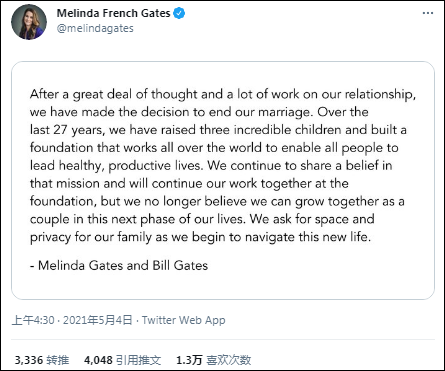Click the Melinda Gates and Bill Gates signature line

(119, 265)
